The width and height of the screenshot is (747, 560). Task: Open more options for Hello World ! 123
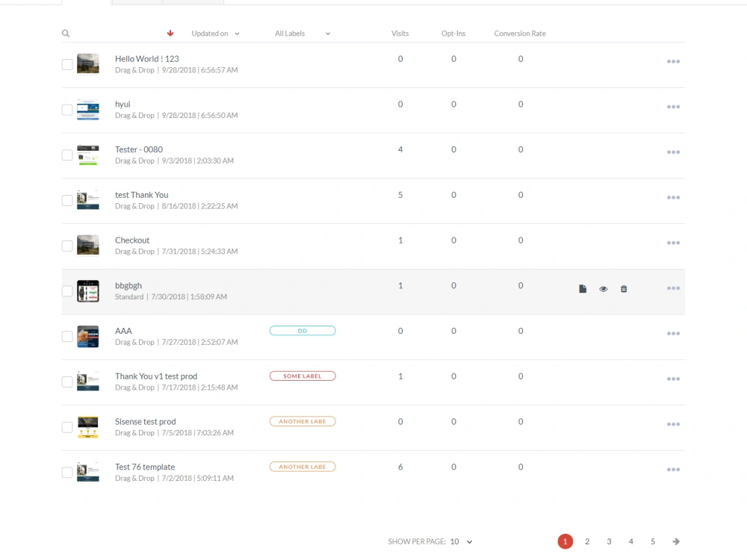click(673, 61)
